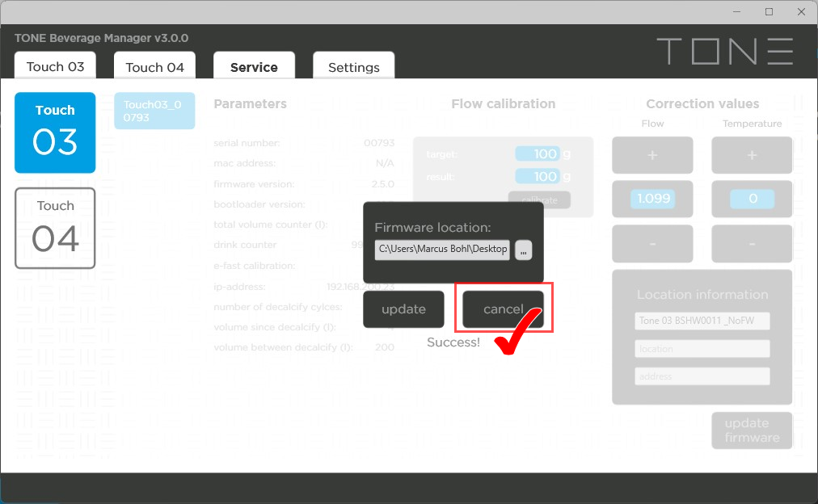Click the 'firmware version:' label

pyautogui.click(x=254, y=184)
